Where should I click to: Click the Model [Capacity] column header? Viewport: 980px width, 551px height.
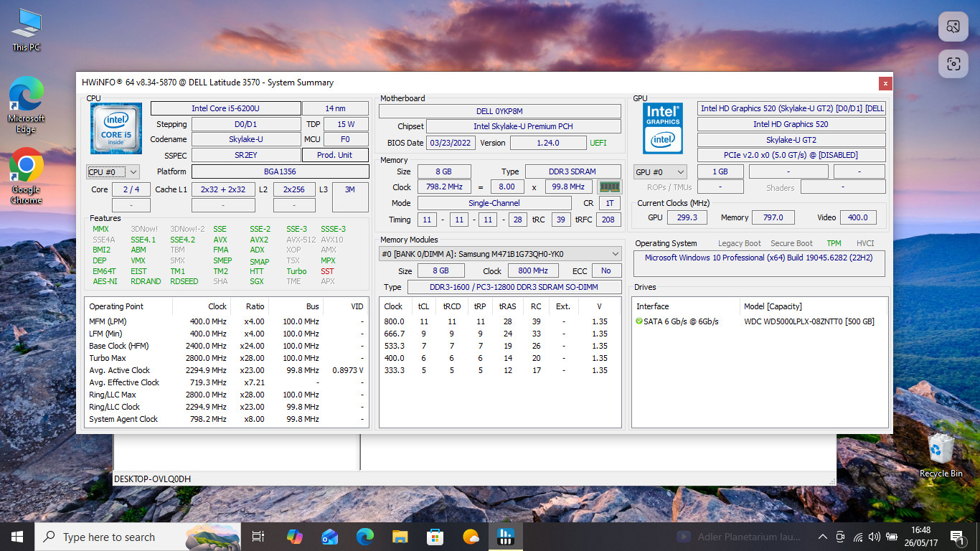(814, 306)
